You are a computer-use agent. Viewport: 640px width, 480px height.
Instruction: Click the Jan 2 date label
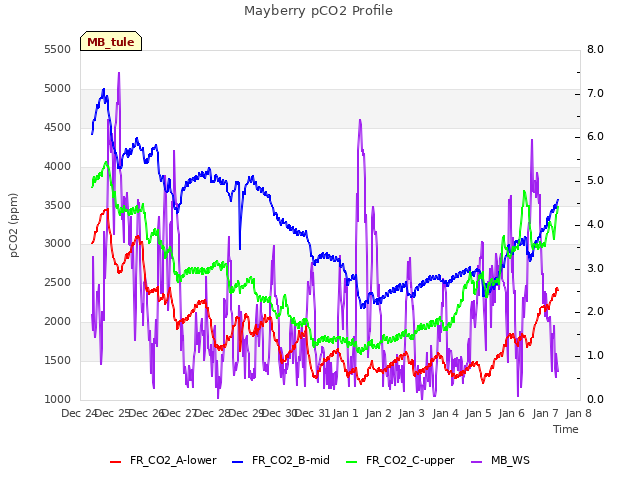[x=379, y=413]
